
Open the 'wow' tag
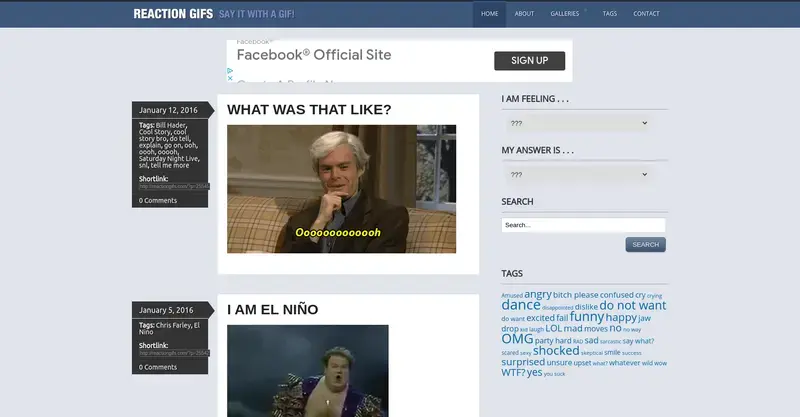pyautogui.click(x=660, y=363)
